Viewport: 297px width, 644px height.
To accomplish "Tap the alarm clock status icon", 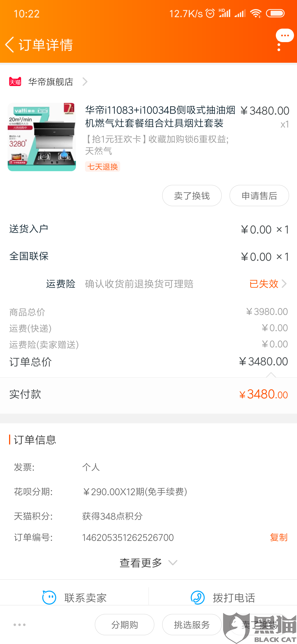I will coord(210,13).
